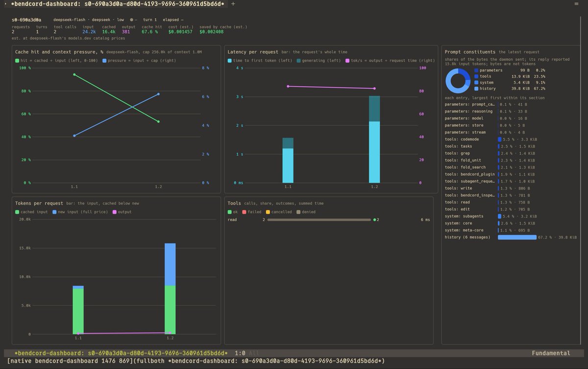Click the ok outcome legend swatch

click(x=230, y=212)
